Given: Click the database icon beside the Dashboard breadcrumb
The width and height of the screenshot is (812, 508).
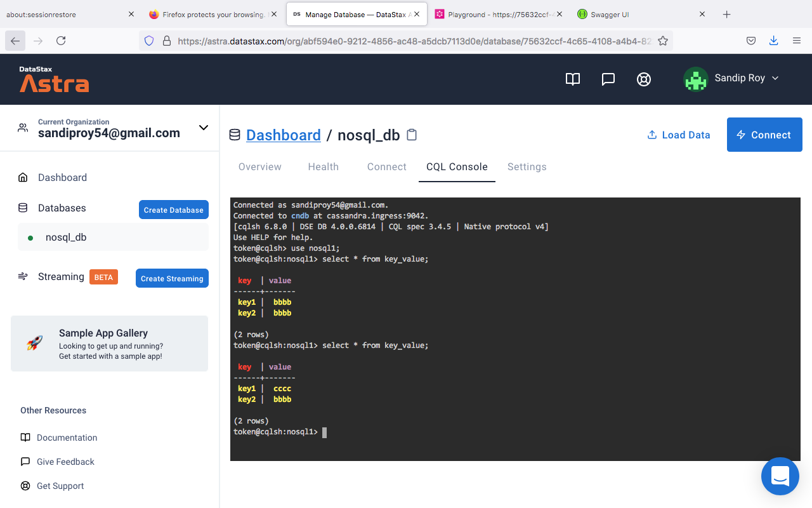Looking at the screenshot, I should [234, 135].
